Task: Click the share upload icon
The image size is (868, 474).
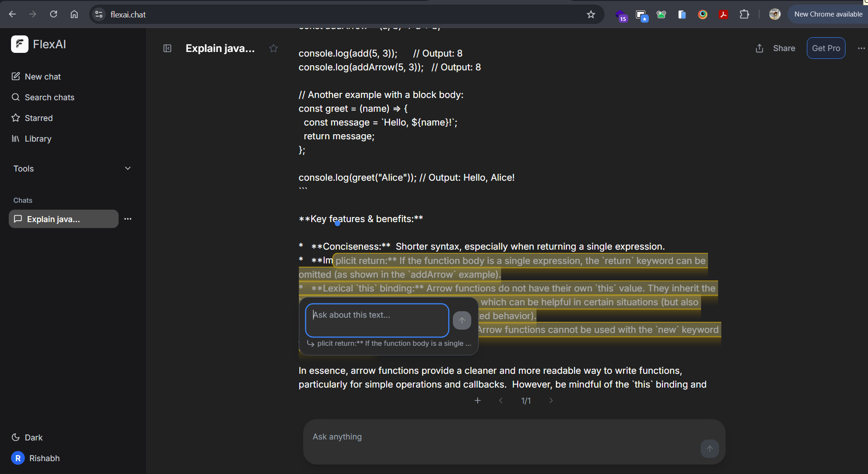Action: 759,48
